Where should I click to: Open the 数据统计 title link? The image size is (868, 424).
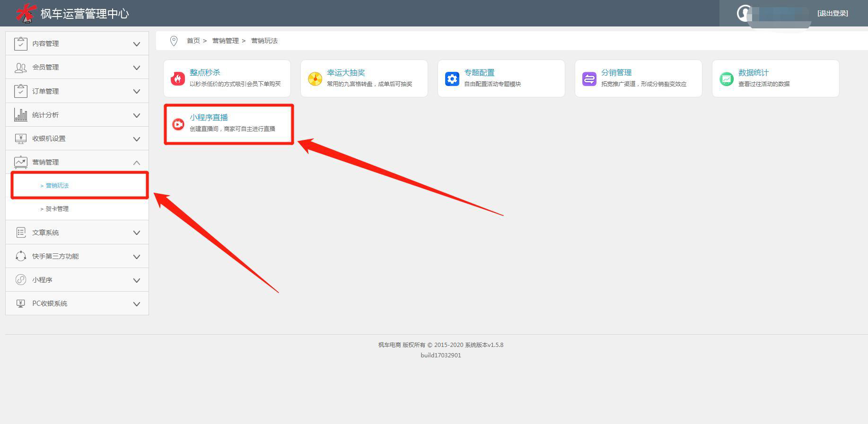pyautogui.click(x=754, y=72)
